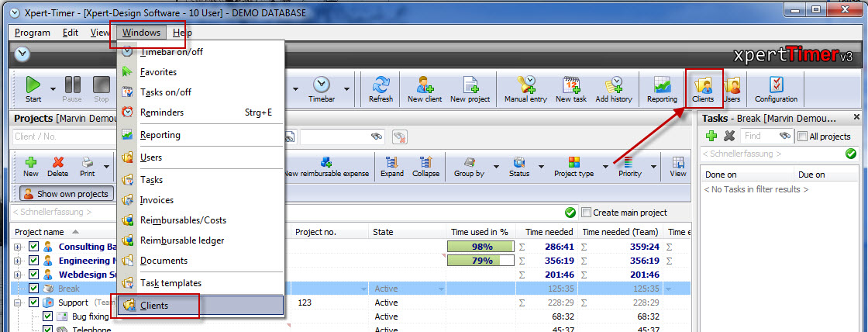Click the 98% progress bar
Screen dimensions: 868x332
480,247
